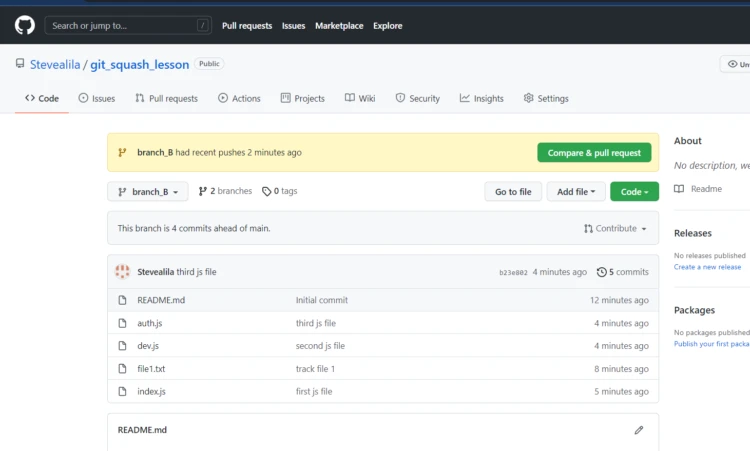Expand the Add file dropdown

point(575,192)
